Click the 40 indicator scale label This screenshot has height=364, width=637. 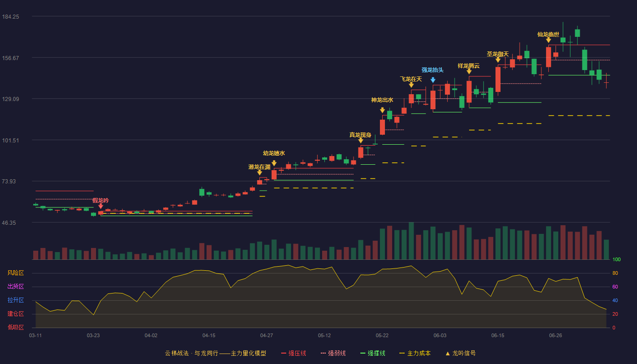(615, 300)
